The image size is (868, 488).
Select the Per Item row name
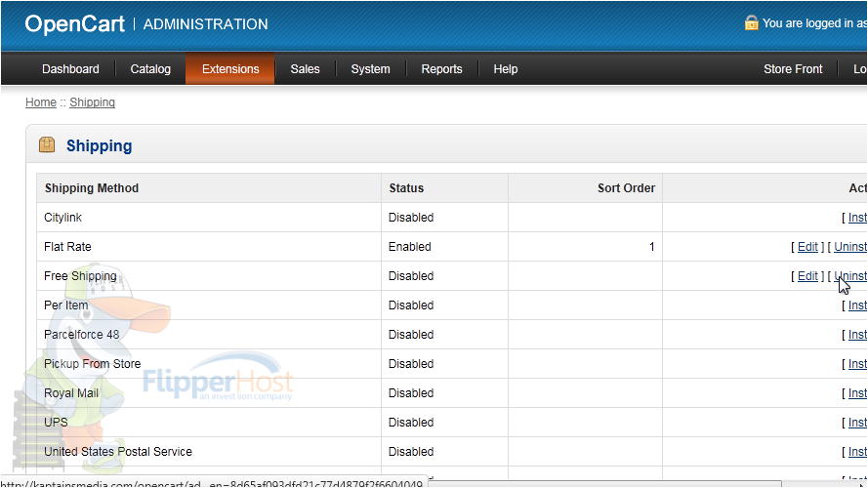coord(65,305)
